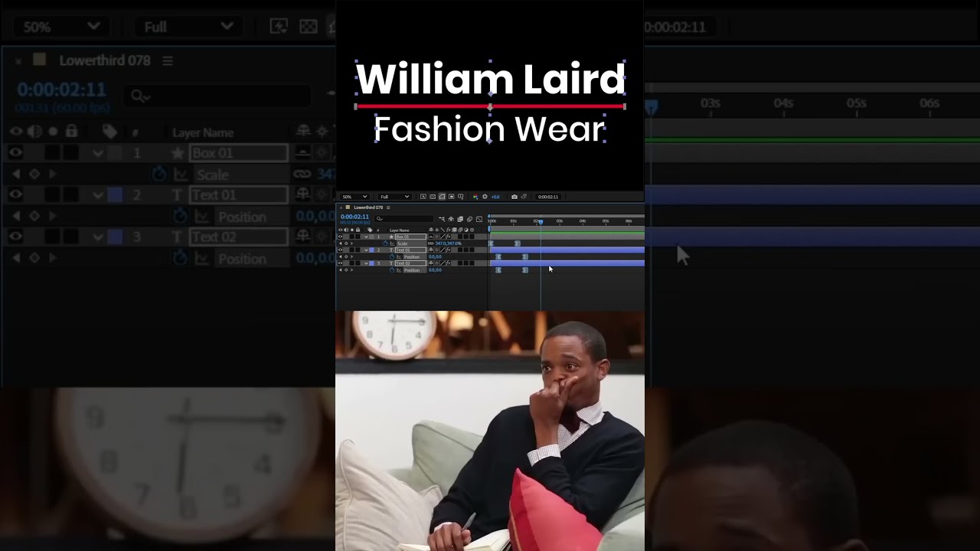Select the Box 01 layer name in enlarged panel

(x=239, y=153)
